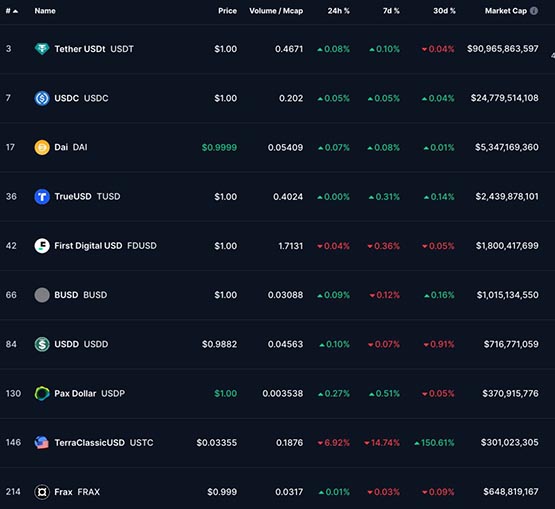The height and width of the screenshot is (509, 555).
Task: Sort table by 24h % header
Action: click(338, 11)
